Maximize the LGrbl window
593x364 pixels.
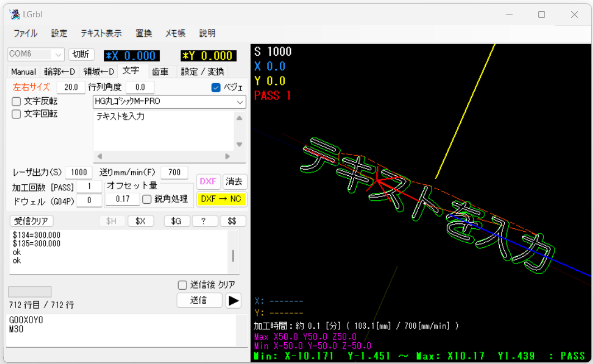point(542,15)
